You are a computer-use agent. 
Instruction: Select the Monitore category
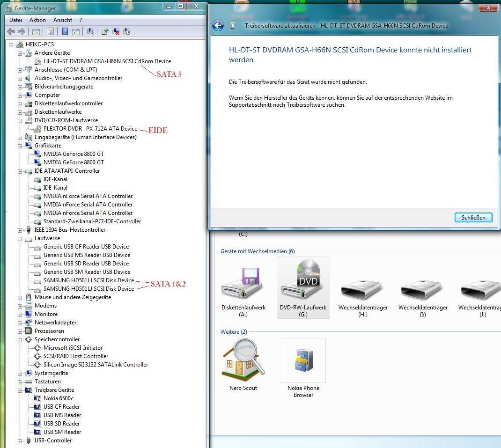[x=46, y=314]
